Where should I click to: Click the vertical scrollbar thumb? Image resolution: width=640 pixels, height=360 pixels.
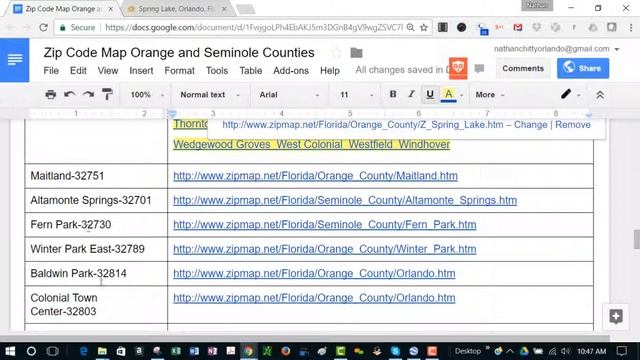coord(636,239)
